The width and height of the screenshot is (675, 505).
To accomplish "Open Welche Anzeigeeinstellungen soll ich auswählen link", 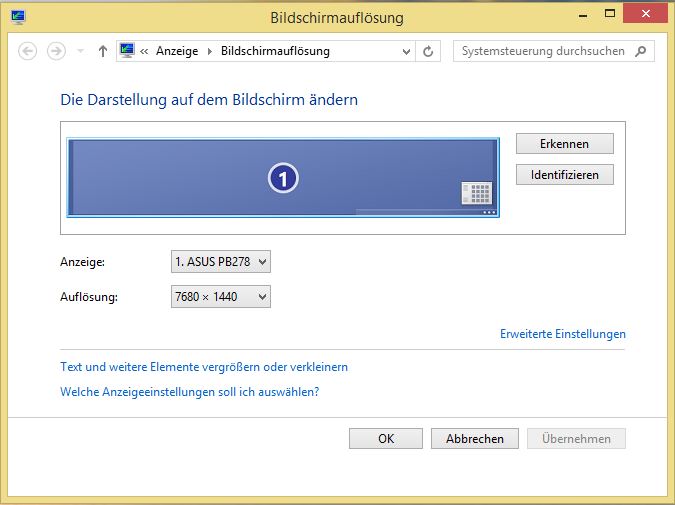I will click(x=190, y=392).
